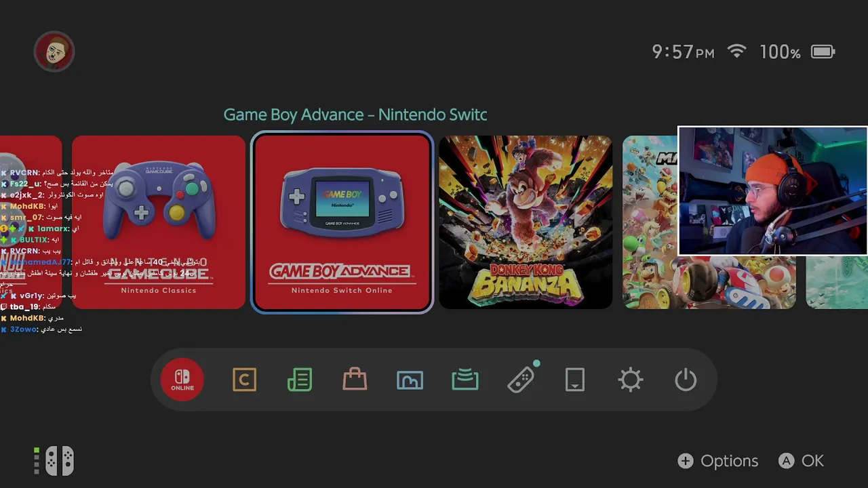Screen dimensions: 868x488
Task: Open the Sleep Mode power icon
Action: [686, 380]
